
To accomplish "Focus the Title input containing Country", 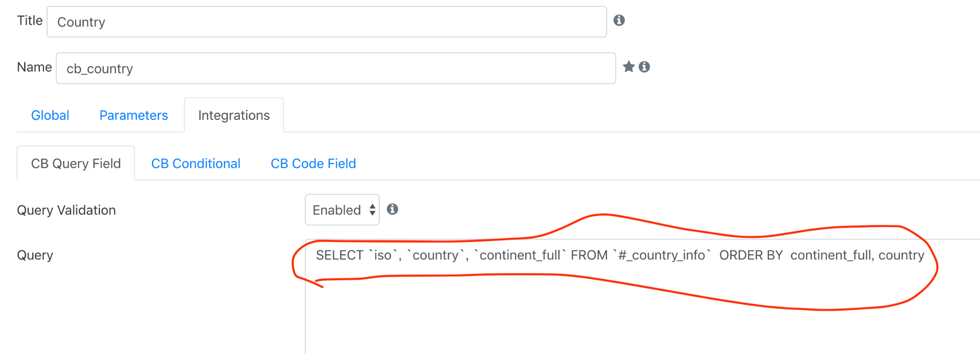I will (327, 22).
